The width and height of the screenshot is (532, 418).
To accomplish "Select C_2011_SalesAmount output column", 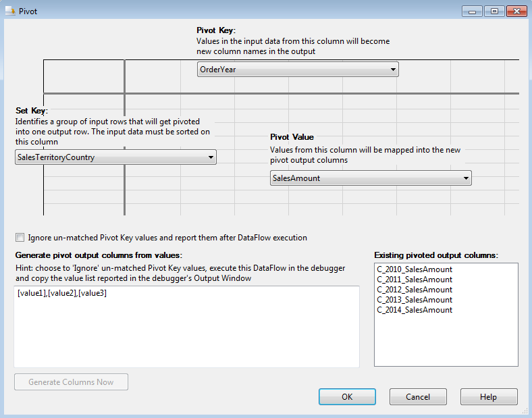I will tap(415, 280).
